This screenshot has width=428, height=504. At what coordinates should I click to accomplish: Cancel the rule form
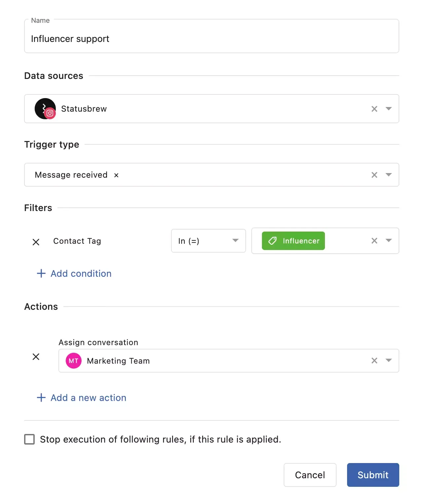[x=310, y=475]
